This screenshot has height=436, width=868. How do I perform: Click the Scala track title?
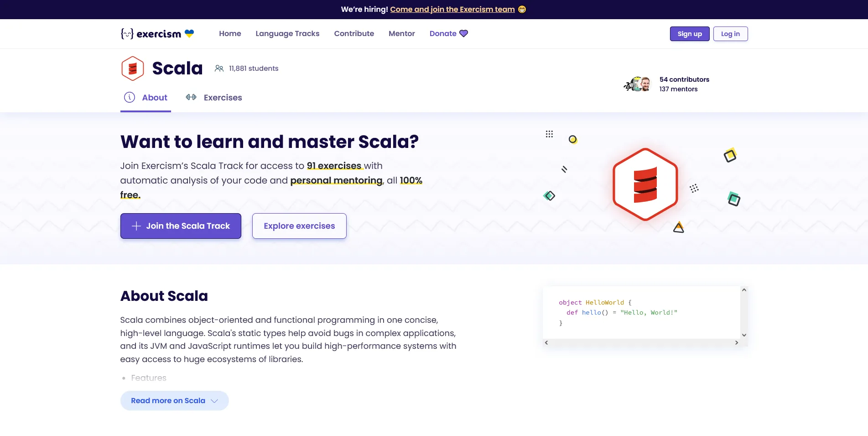pos(177,68)
